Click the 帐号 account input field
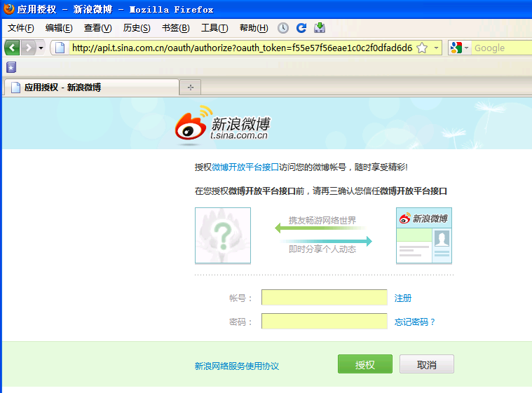 [325, 298]
